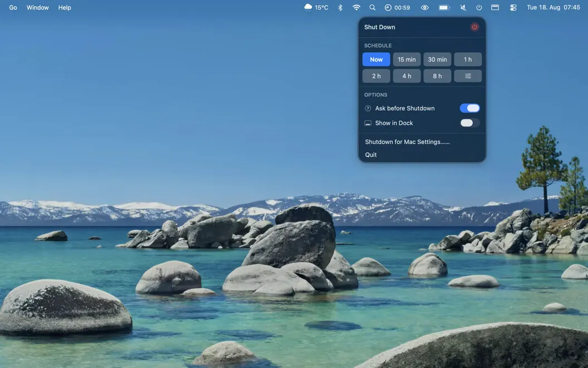Click the eye icon in menu bar

[x=424, y=7]
